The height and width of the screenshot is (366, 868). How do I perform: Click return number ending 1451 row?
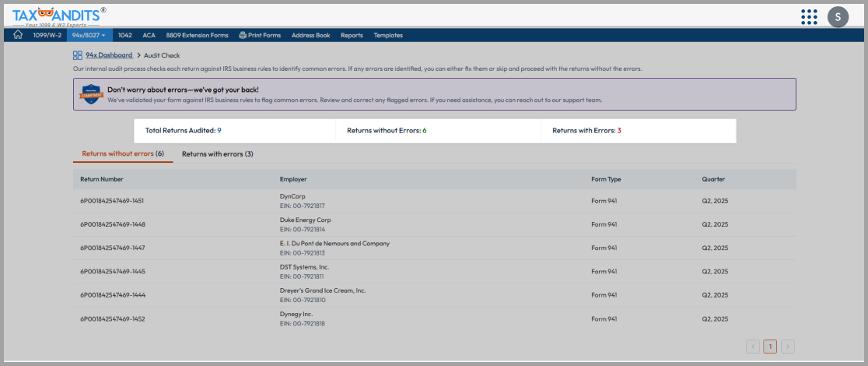(x=112, y=201)
